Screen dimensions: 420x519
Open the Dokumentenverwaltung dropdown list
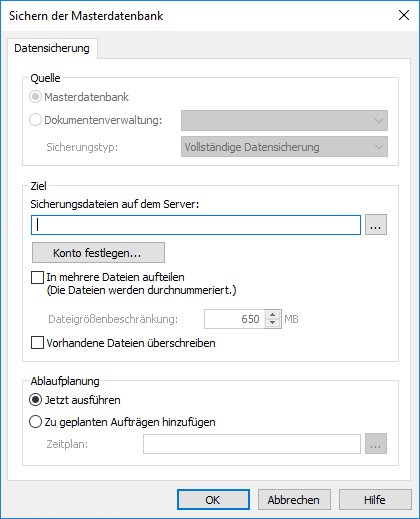[284, 120]
